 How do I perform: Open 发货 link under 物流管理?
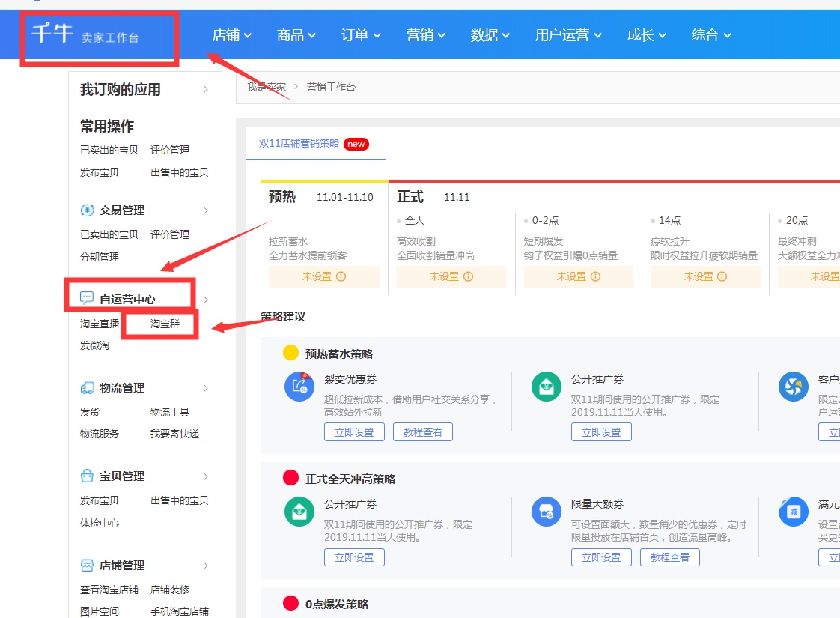coord(89,412)
